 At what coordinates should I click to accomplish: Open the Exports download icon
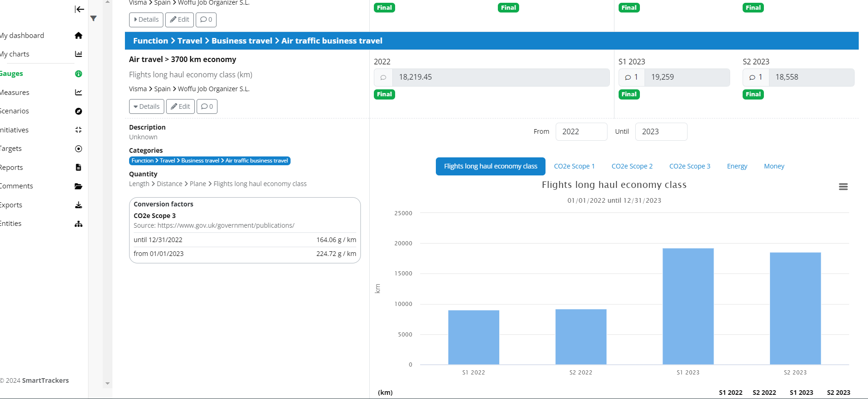coord(78,205)
